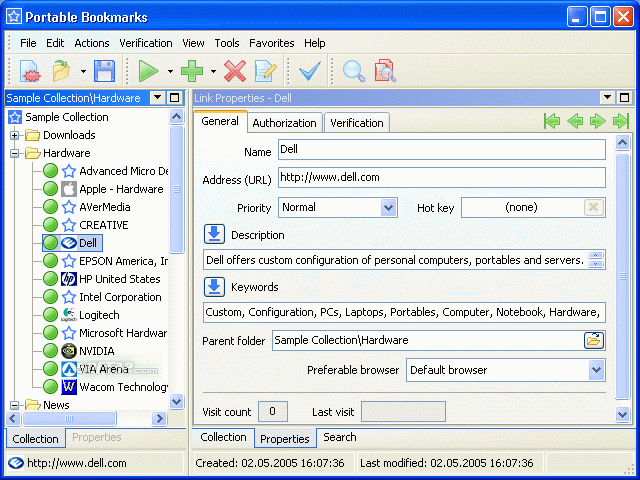The width and height of the screenshot is (640, 480).
Task: Click the New collection toolbar icon
Action: pyautogui.click(x=30, y=71)
